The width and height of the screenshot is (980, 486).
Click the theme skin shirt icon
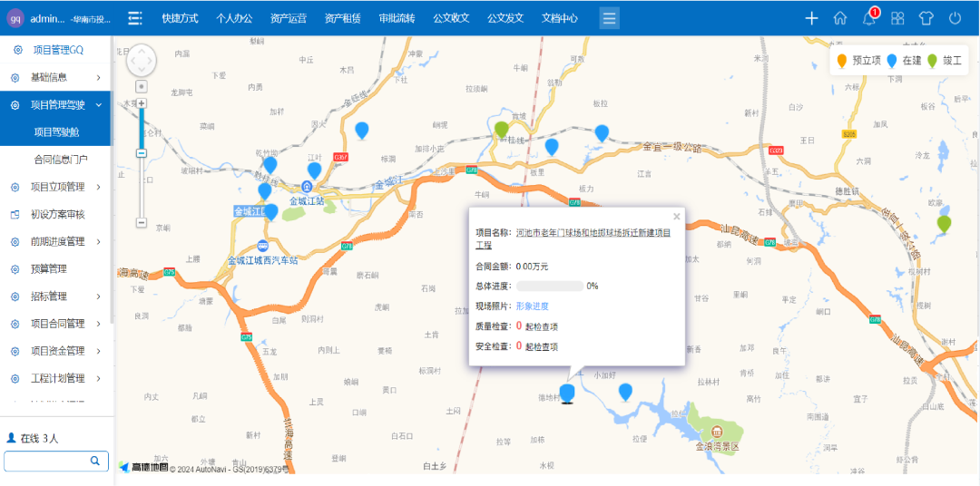coord(926,18)
